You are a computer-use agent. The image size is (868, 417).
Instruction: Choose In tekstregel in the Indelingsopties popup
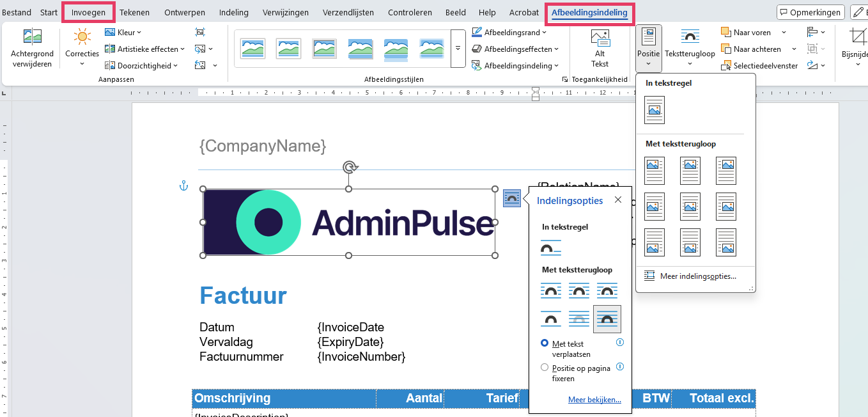(x=551, y=248)
